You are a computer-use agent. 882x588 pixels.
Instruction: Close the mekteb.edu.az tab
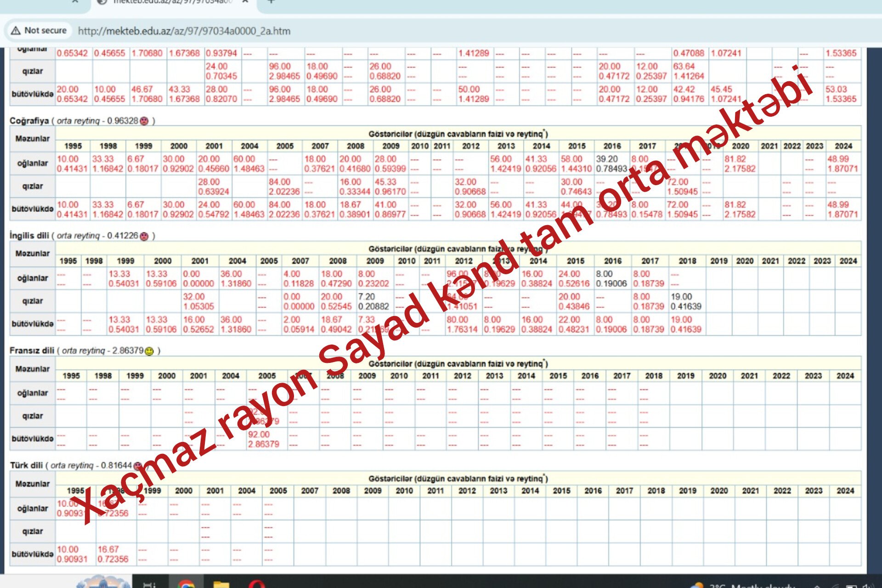(x=245, y=2)
